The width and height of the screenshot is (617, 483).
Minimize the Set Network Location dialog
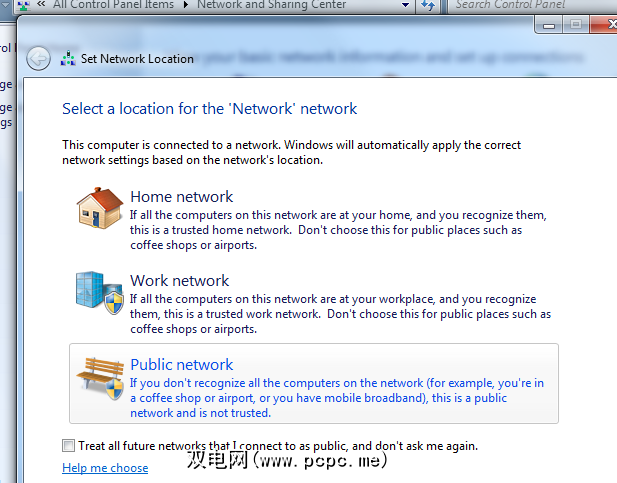[549, 25]
